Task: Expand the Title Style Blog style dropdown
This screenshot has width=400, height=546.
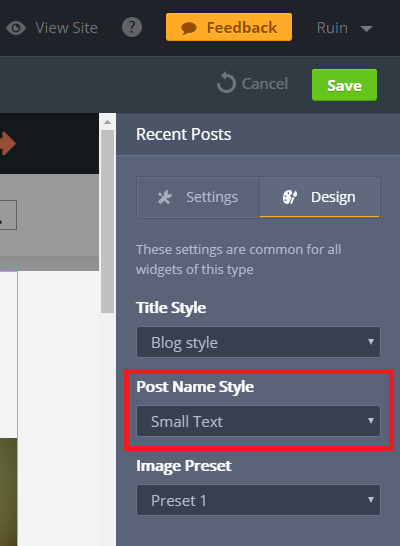Action: coord(258,342)
